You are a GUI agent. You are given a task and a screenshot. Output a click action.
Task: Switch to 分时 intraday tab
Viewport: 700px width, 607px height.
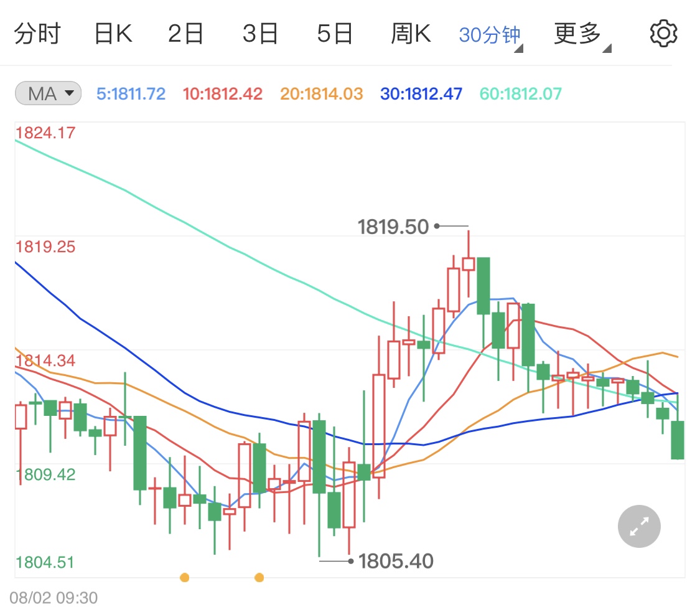tap(37, 34)
